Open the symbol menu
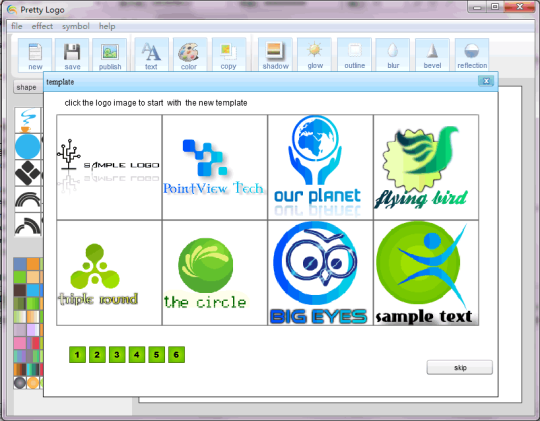 (x=76, y=26)
